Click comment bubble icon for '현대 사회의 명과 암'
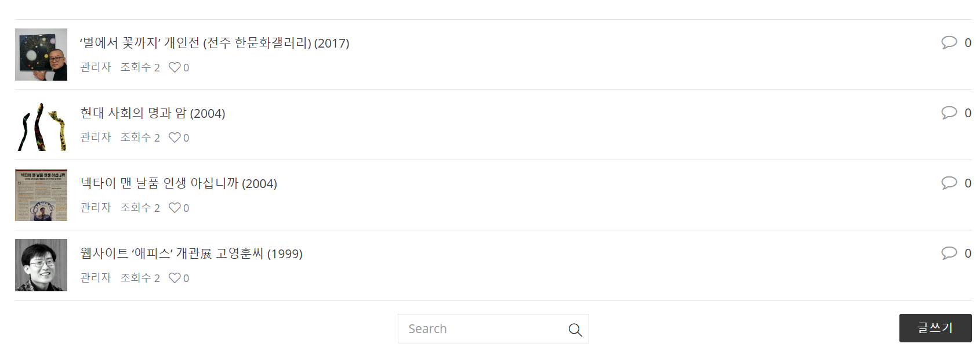The width and height of the screenshot is (980, 358). click(949, 113)
